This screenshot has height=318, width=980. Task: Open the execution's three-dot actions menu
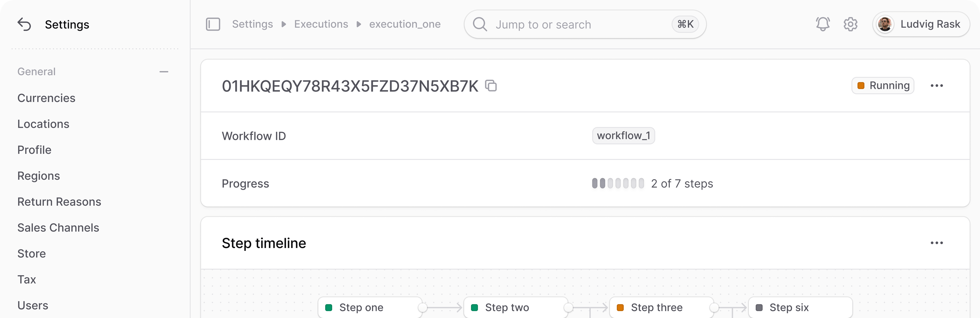click(x=937, y=86)
